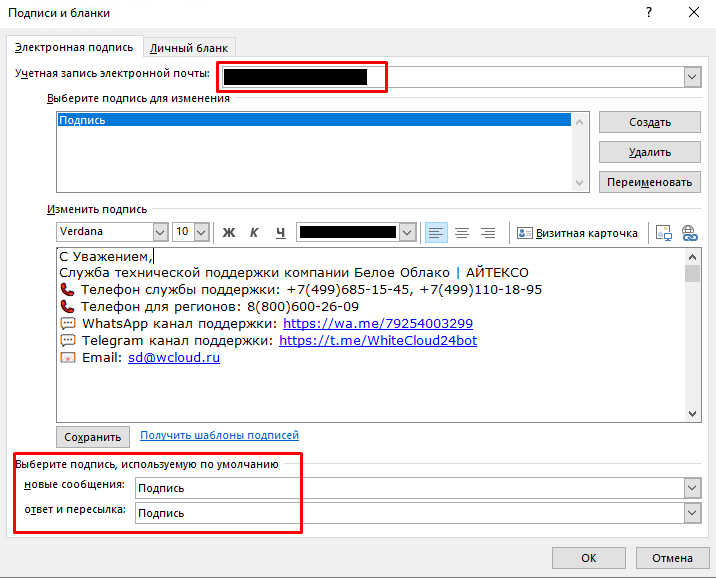The width and height of the screenshot is (716, 578).
Task: Select the 'Электронная подпись' tab
Action: coord(76,47)
